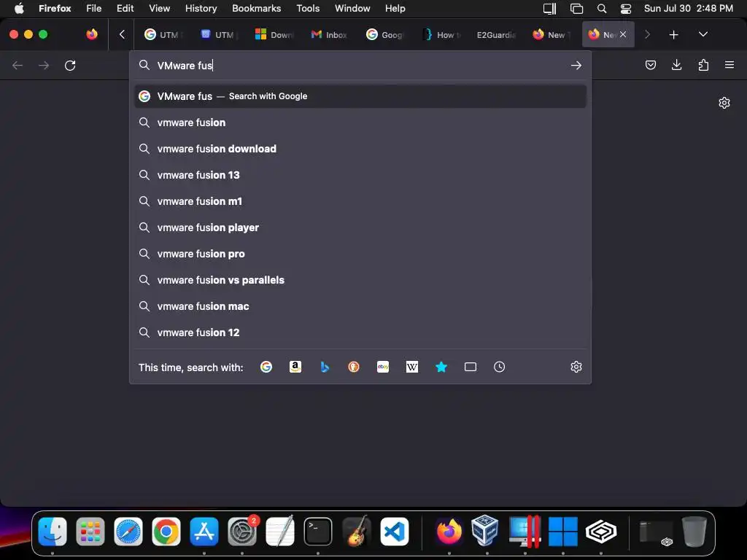Open search settings gear in dropdown

576,367
